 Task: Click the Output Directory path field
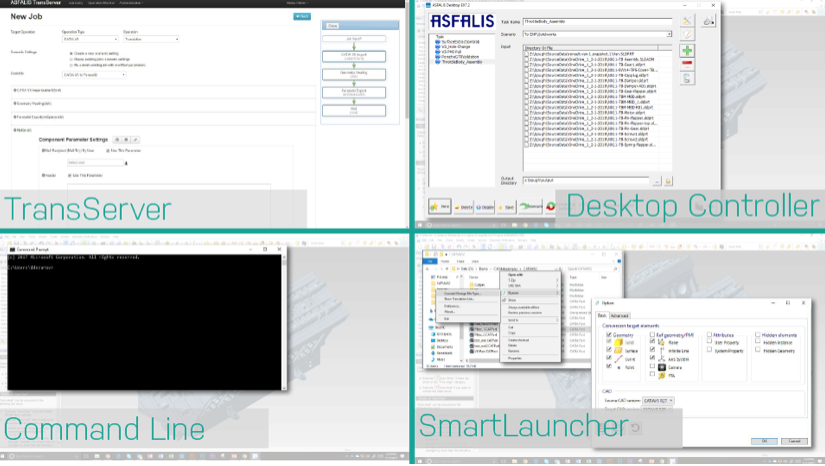tap(586, 180)
